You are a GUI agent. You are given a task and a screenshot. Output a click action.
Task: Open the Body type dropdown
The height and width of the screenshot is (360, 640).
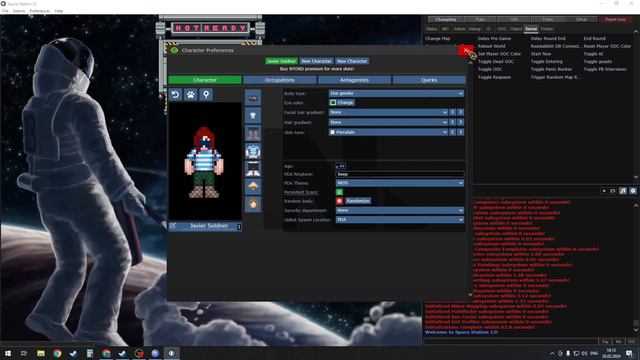[x=396, y=93]
